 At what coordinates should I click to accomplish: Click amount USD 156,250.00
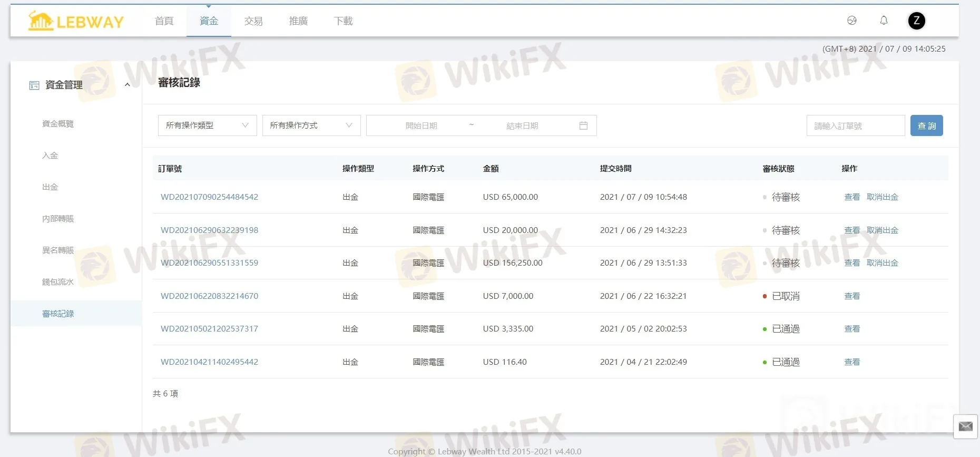point(513,263)
